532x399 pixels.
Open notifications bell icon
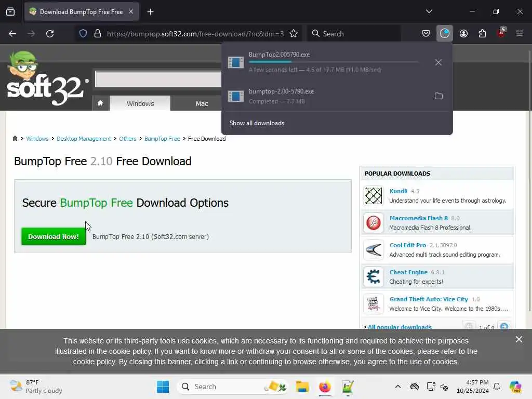pos(496,387)
